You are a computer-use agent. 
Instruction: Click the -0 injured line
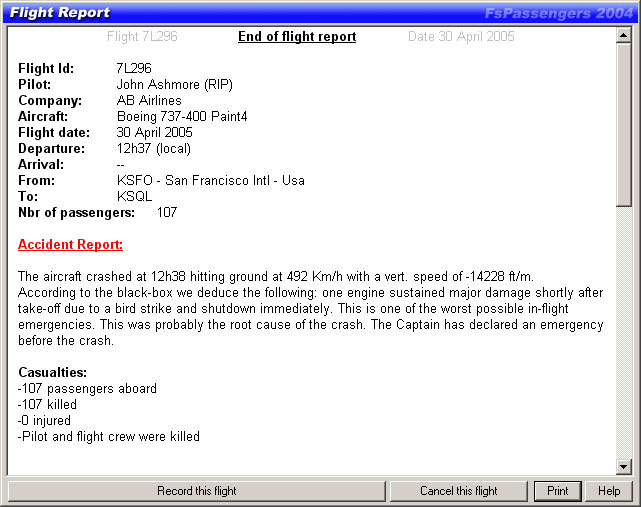tap(45, 420)
